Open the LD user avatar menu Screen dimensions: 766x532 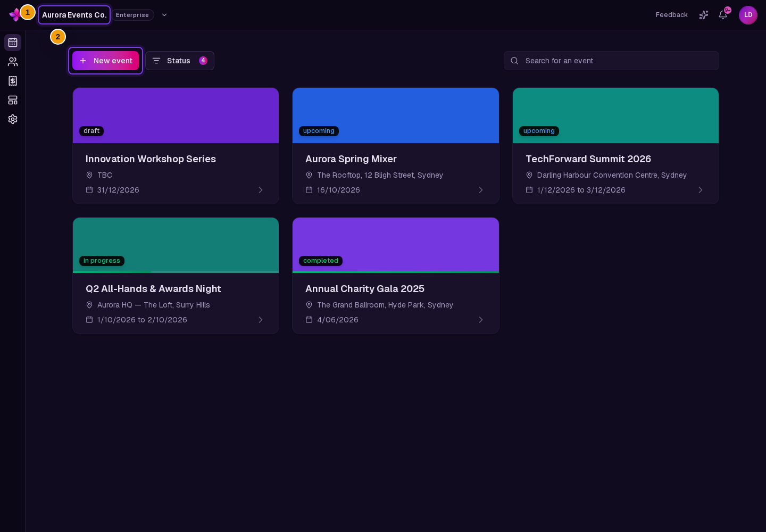[x=748, y=15]
